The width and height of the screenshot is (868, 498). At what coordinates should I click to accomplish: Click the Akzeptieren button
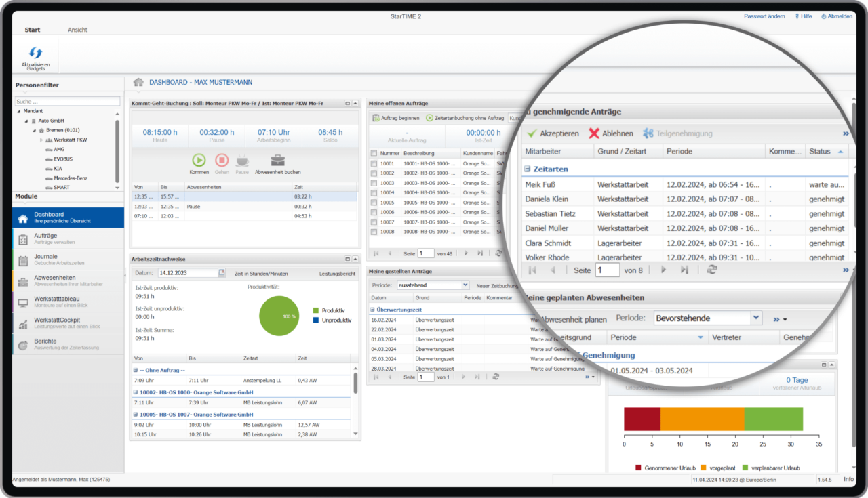(555, 133)
